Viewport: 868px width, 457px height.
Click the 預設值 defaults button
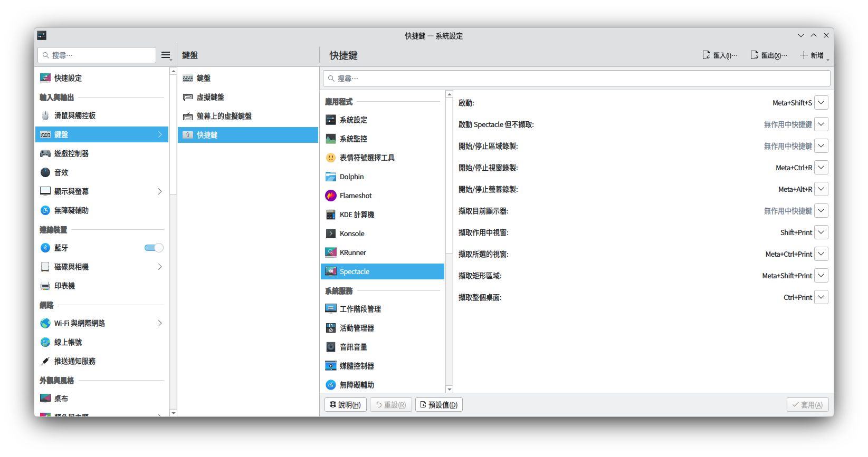tap(439, 405)
